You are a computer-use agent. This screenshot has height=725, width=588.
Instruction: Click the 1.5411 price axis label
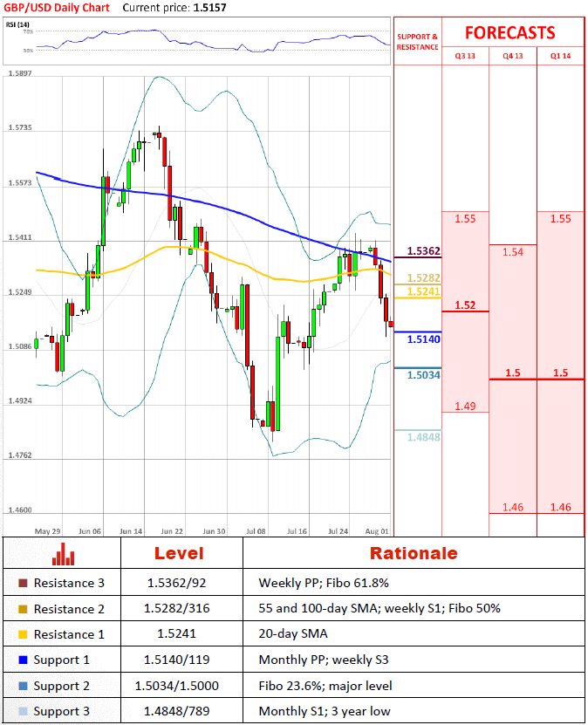pos(20,237)
